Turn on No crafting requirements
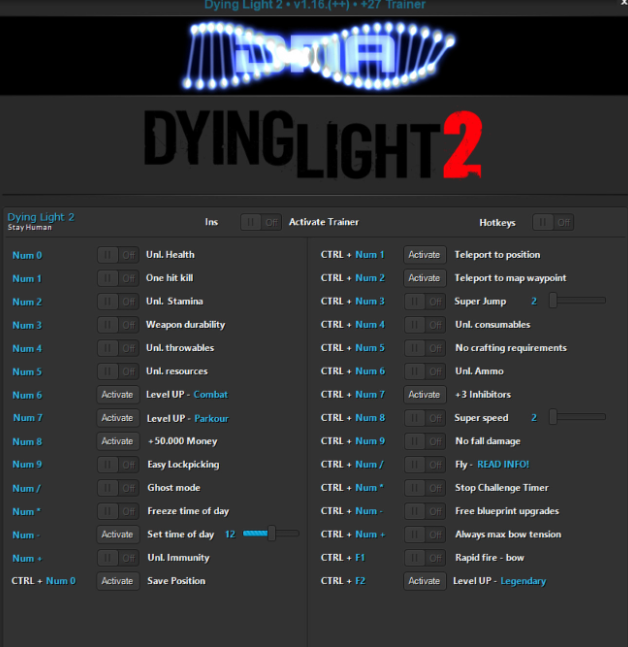The width and height of the screenshot is (628, 647). [425, 348]
